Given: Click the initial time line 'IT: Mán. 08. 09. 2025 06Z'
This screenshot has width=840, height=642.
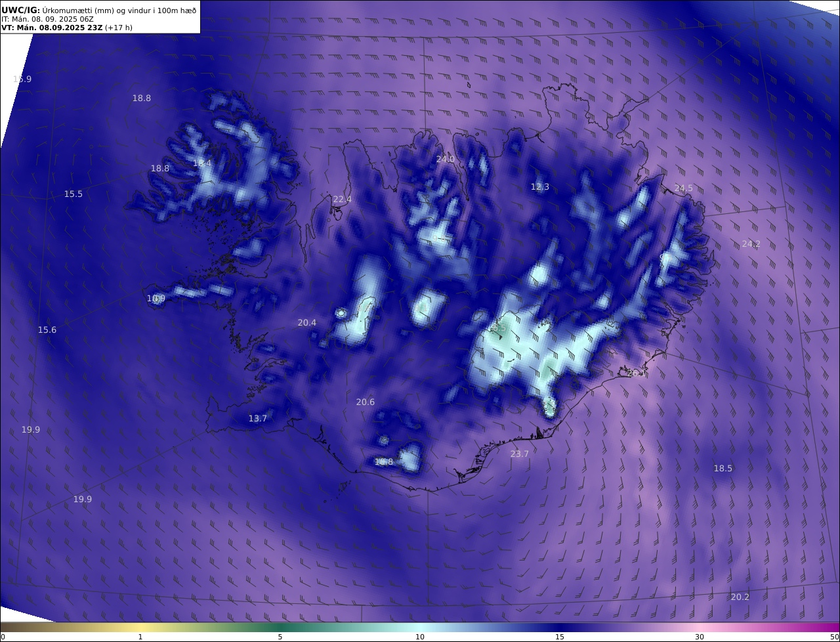Looking at the screenshot, I should (x=47, y=19).
